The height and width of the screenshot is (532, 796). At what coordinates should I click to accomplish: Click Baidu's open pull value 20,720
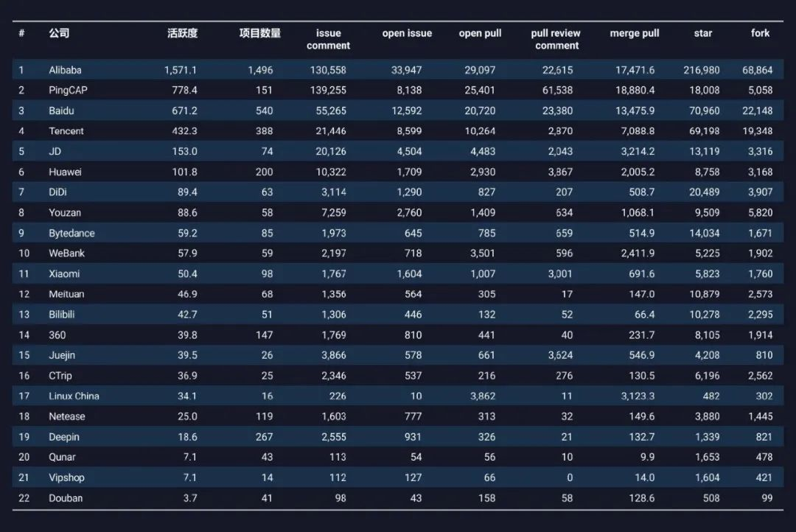pos(481,111)
